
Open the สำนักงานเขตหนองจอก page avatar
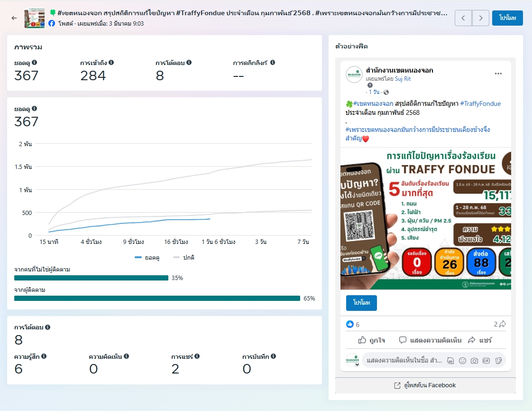point(354,75)
